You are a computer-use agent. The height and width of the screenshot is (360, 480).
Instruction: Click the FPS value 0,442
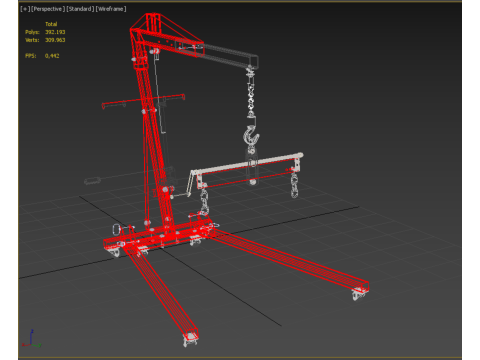pyautogui.click(x=52, y=56)
